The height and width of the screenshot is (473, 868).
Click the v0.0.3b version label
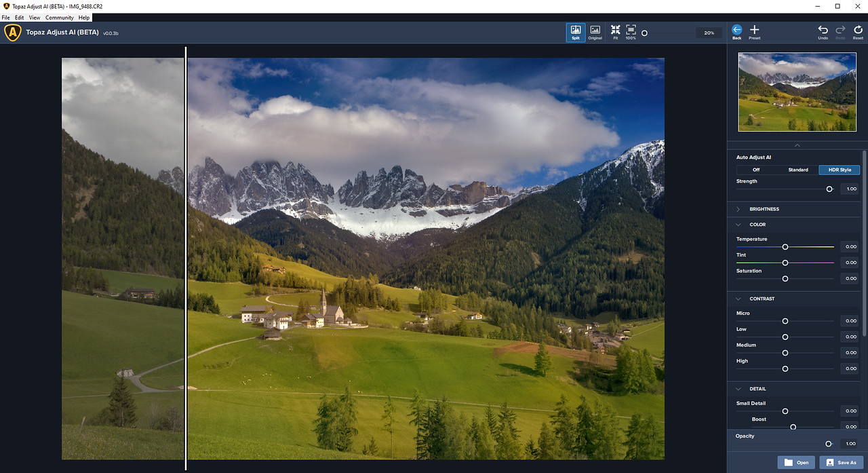pos(111,33)
